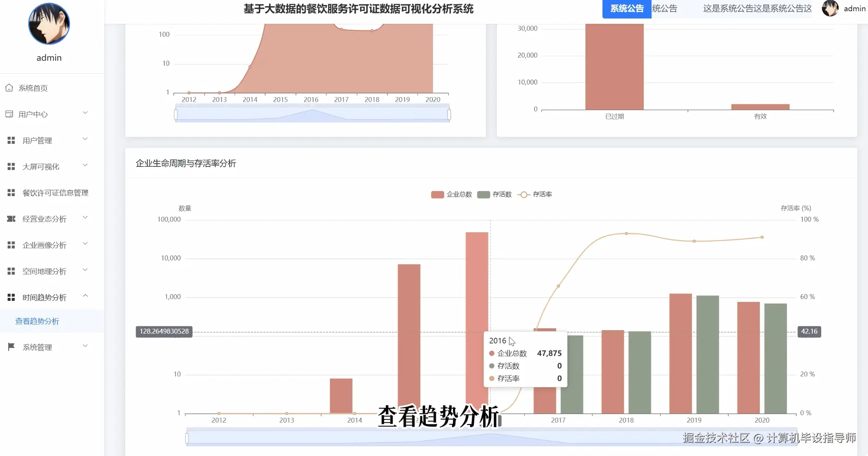868x456 pixels.
Task: Toggle the 存活数 legend series
Action: 494,194
